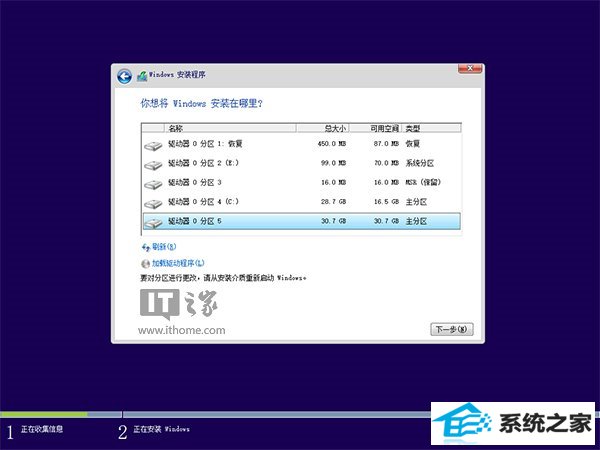Viewport: 600px width, 450px height.
Task: Click the MSR (保留) type cell
Action: [423, 183]
